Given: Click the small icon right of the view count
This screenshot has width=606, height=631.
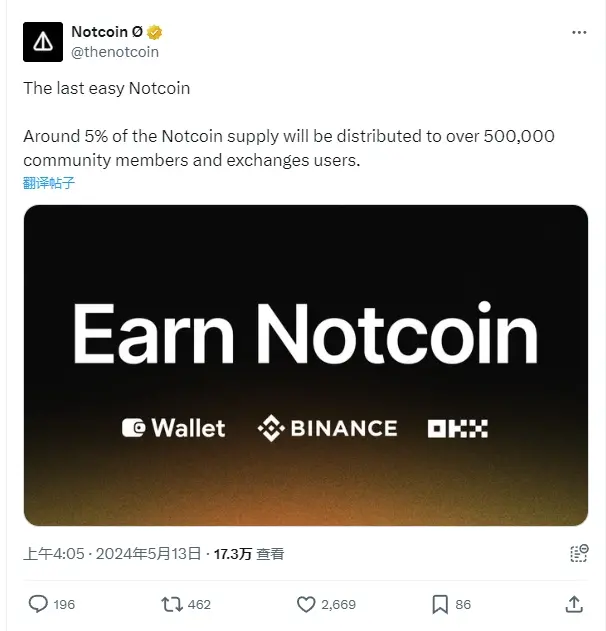Looking at the screenshot, I should [578, 554].
